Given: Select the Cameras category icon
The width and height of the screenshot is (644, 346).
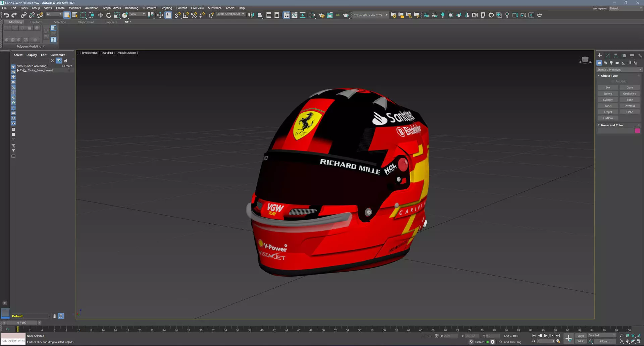Looking at the screenshot, I should pyautogui.click(x=617, y=63).
